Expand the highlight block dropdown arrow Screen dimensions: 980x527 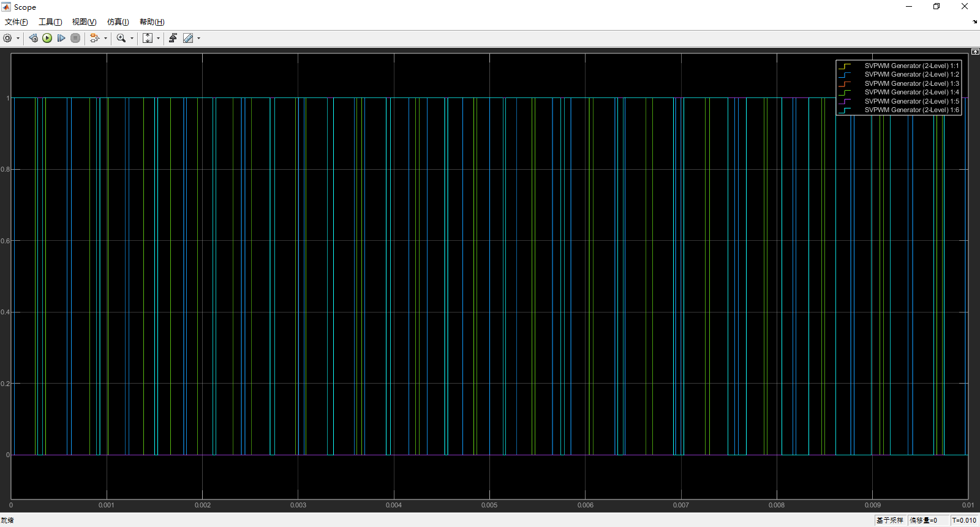(105, 38)
